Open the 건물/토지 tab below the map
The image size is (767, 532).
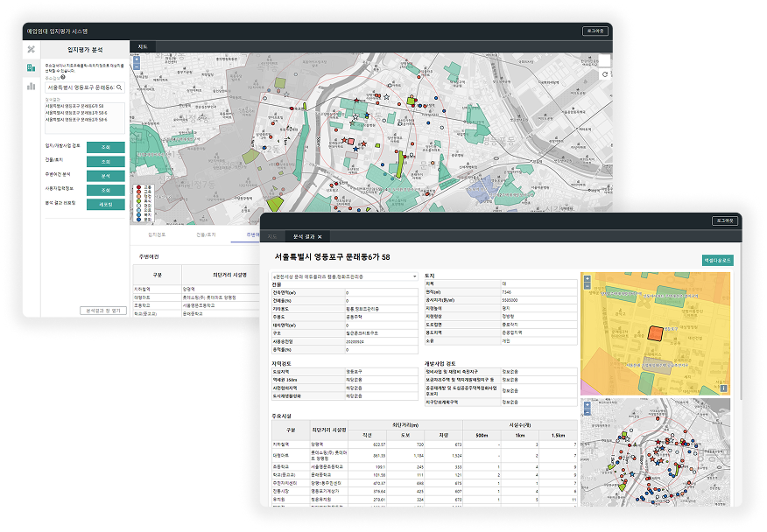pyautogui.click(x=207, y=235)
